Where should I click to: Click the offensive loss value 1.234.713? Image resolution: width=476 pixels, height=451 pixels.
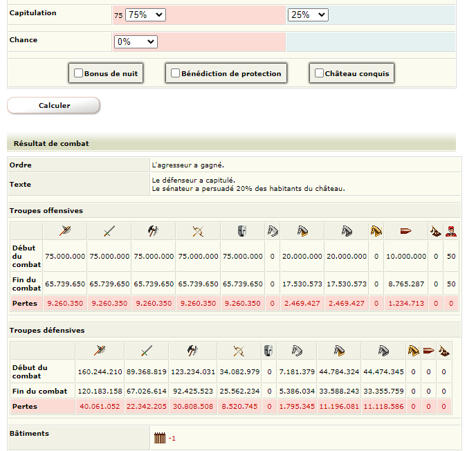(x=406, y=303)
